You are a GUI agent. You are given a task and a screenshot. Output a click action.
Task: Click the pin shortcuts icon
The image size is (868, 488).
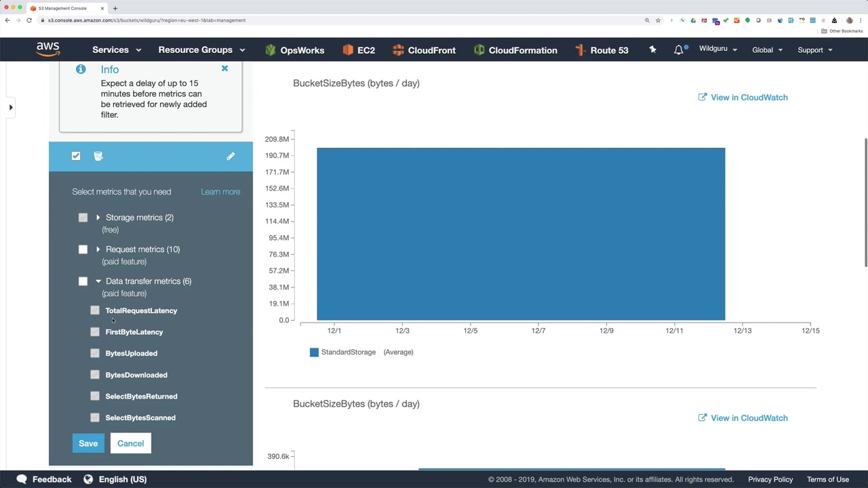(652, 49)
